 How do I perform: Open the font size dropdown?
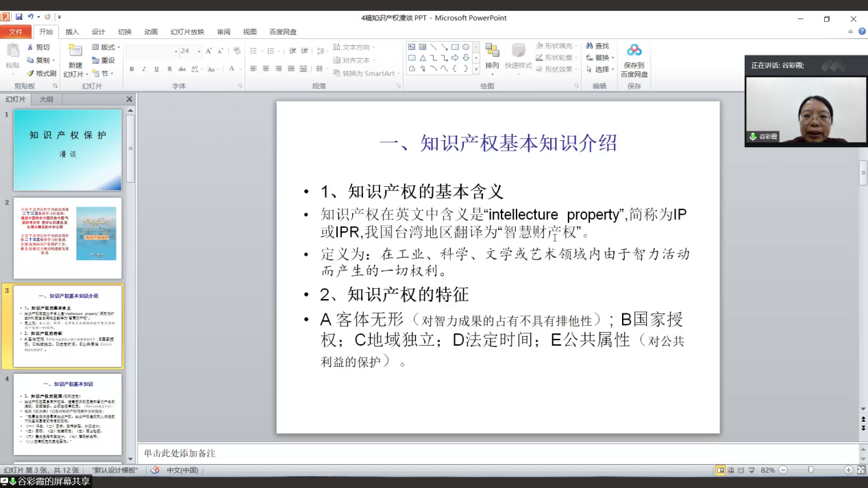(199, 51)
